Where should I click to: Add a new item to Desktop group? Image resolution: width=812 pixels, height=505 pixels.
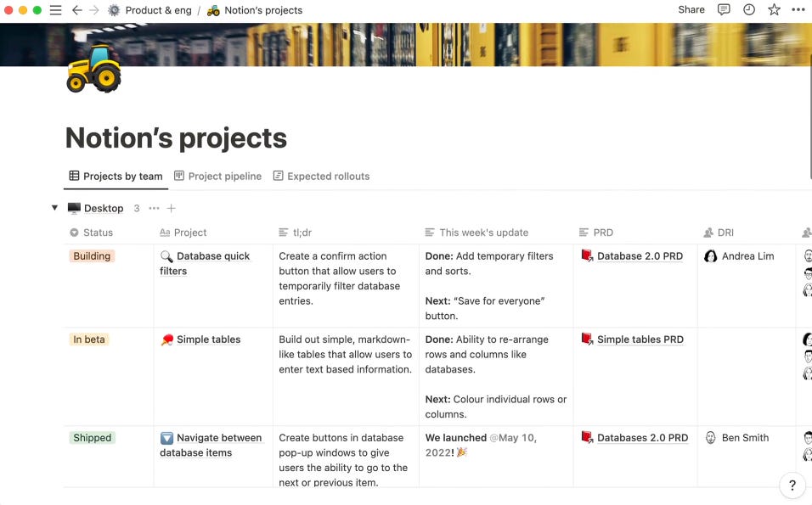point(171,208)
